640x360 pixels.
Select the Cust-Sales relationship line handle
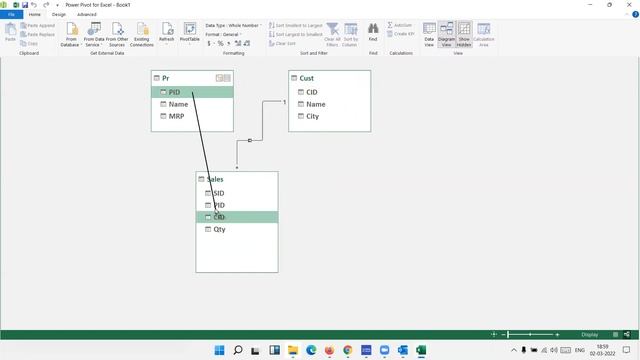tap(250, 140)
